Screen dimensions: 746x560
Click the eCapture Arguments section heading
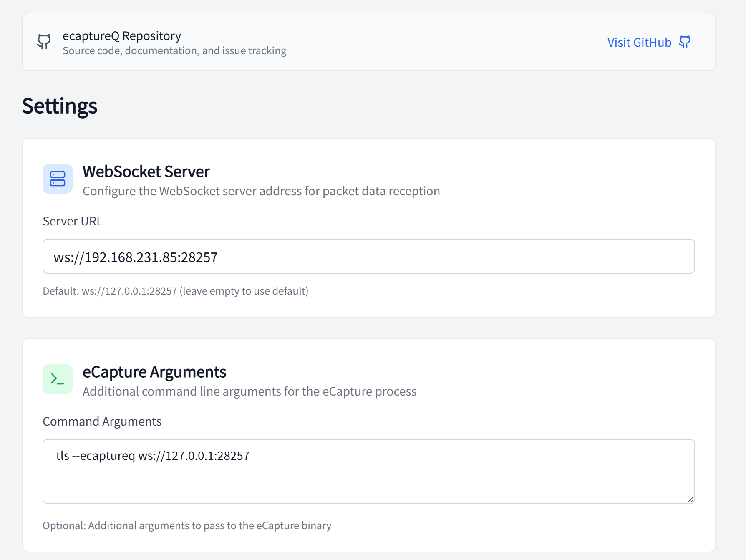(x=154, y=372)
